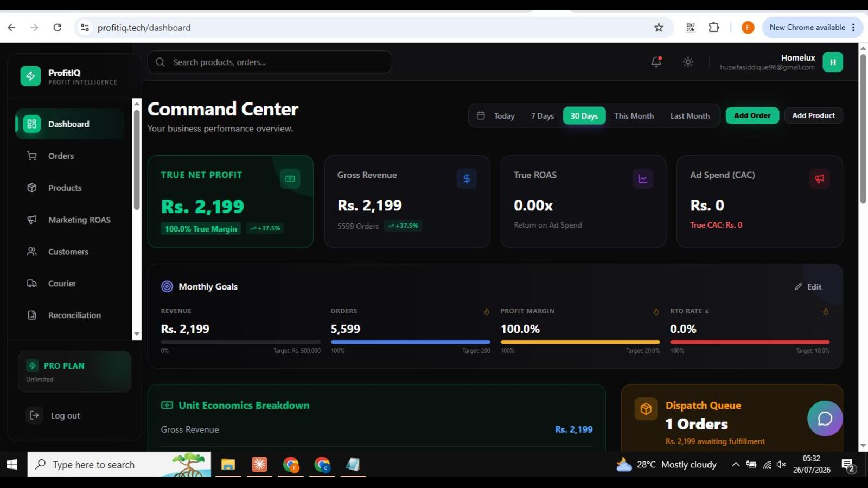The width and height of the screenshot is (868, 488).
Task: Click the red RTO Rate progress bar
Action: (x=750, y=342)
